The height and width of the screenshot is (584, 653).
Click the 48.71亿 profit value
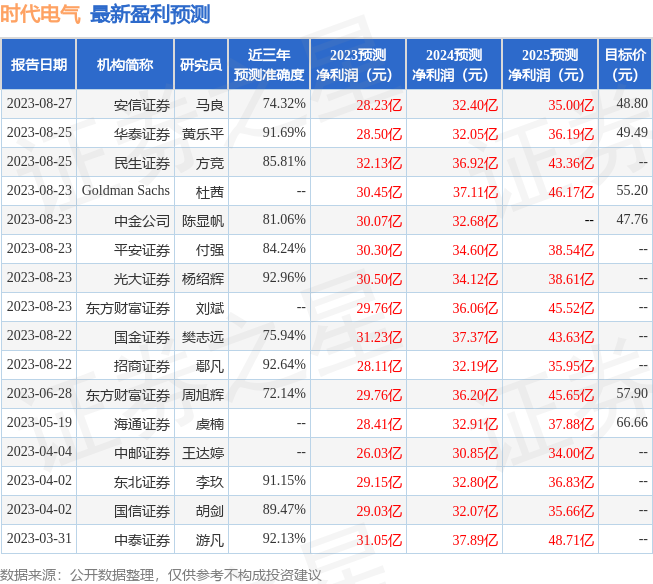point(571,540)
